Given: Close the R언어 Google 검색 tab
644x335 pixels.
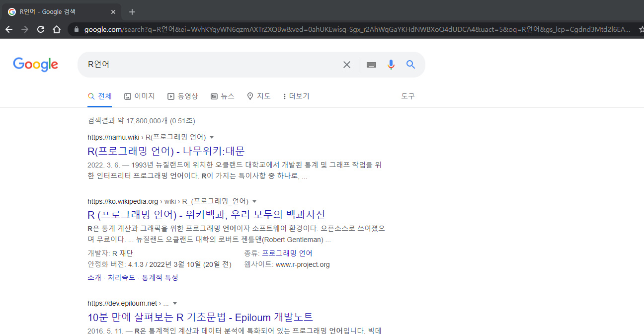Looking at the screenshot, I should click(x=114, y=12).
